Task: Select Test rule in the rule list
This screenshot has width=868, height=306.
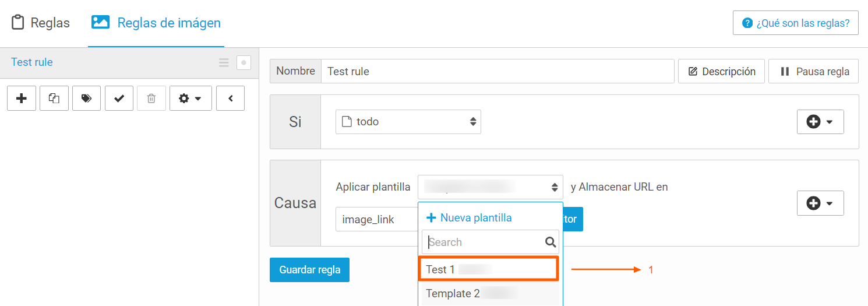Action: 32,62
